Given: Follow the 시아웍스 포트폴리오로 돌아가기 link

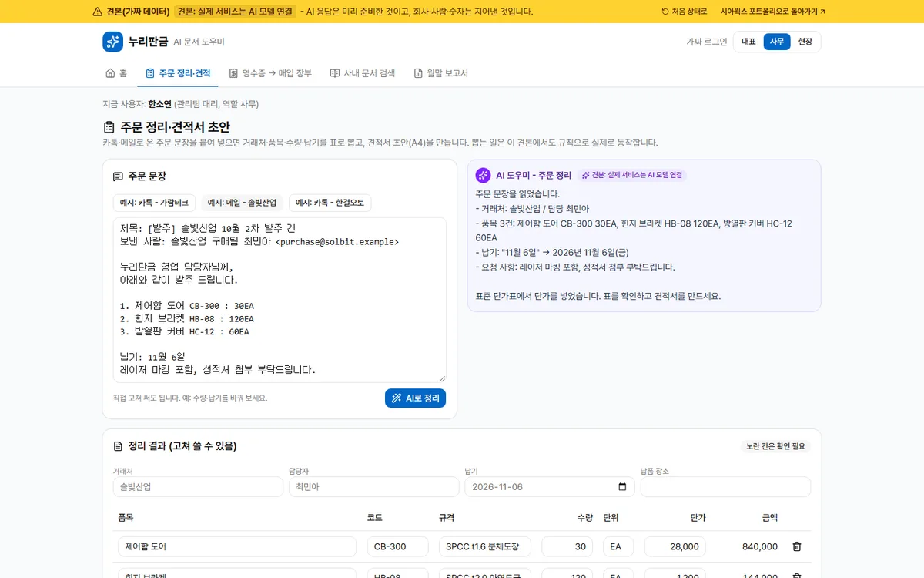Looking at the screenshot, I should tap(773, 12).
